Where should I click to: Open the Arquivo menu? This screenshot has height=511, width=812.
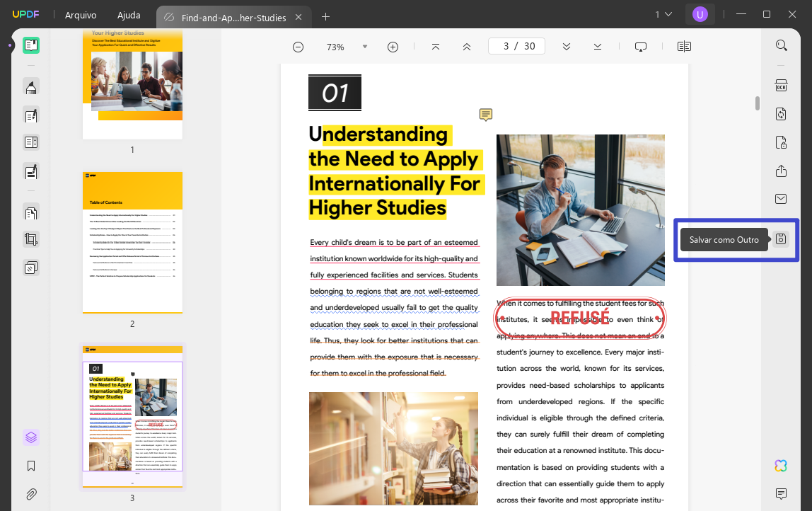click(x=81, y=15)
